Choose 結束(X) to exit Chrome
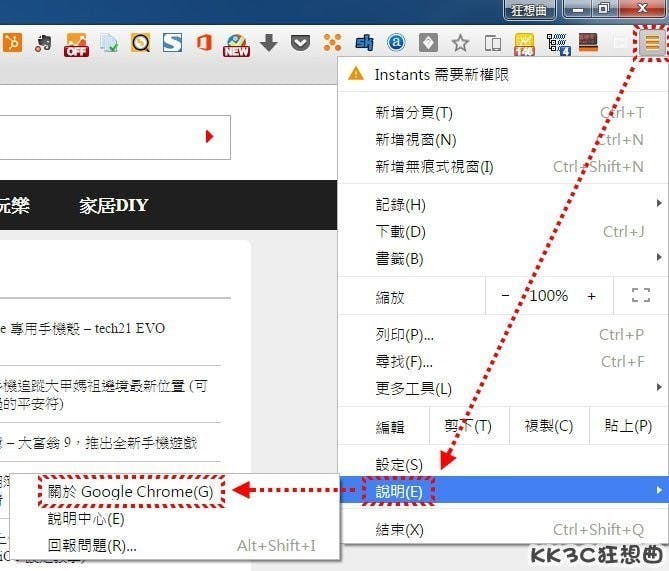The height and width of the screenshot is (571, 669). click(503, 530)
